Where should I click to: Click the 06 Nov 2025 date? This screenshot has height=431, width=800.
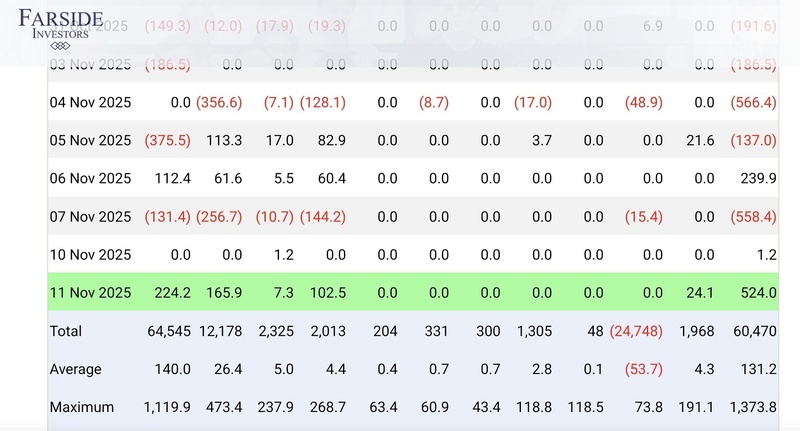(90, 179)
